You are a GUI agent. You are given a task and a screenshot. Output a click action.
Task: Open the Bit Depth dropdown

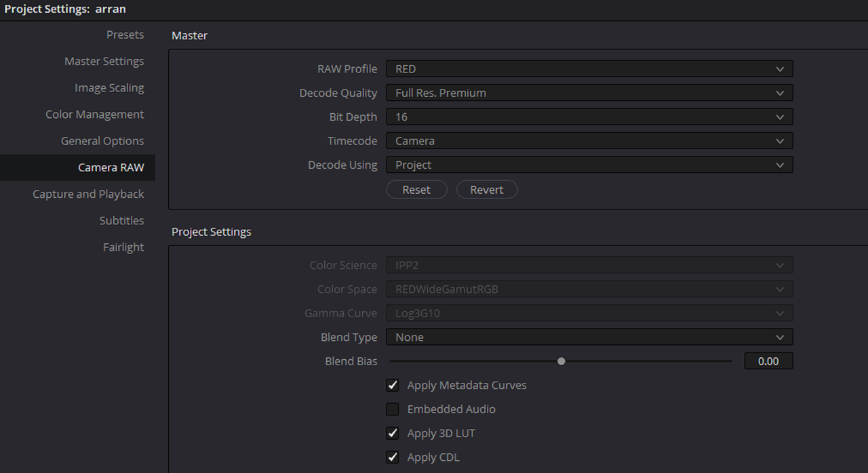tap(589, 117)
